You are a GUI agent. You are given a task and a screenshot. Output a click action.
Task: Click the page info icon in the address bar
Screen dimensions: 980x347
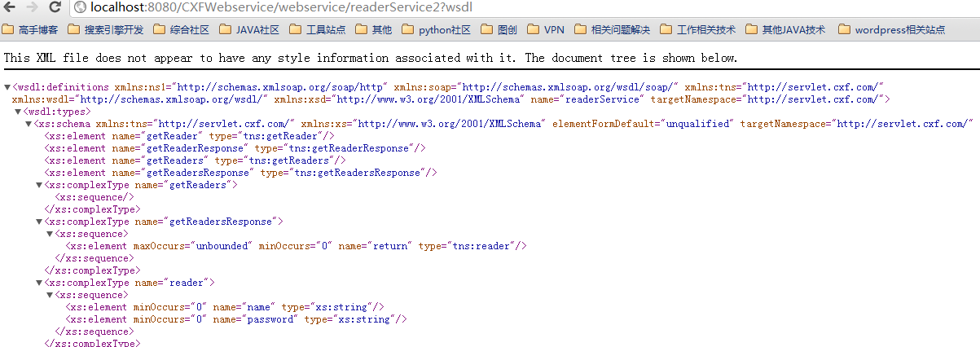tap(80, 7)
